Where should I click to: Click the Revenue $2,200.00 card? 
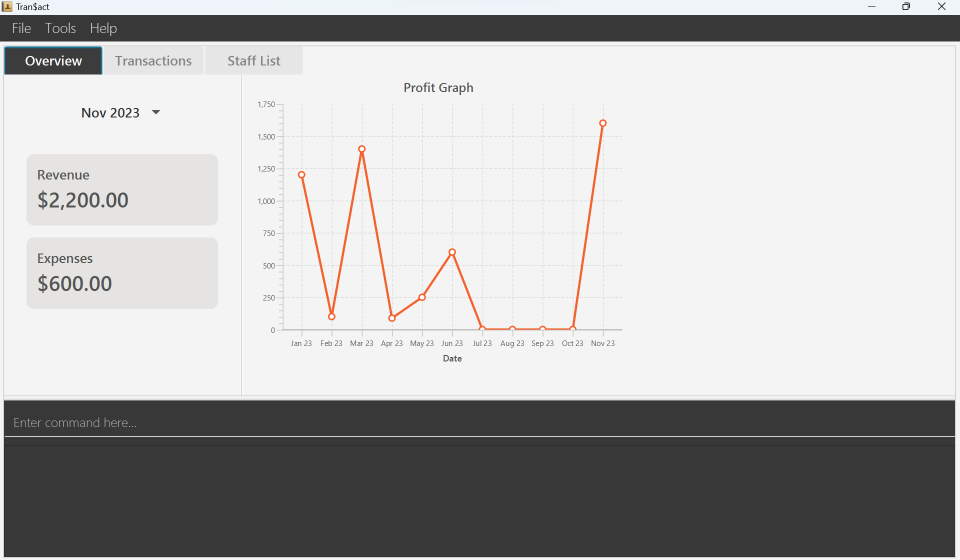pyautogui.click(x=122, y=189)
